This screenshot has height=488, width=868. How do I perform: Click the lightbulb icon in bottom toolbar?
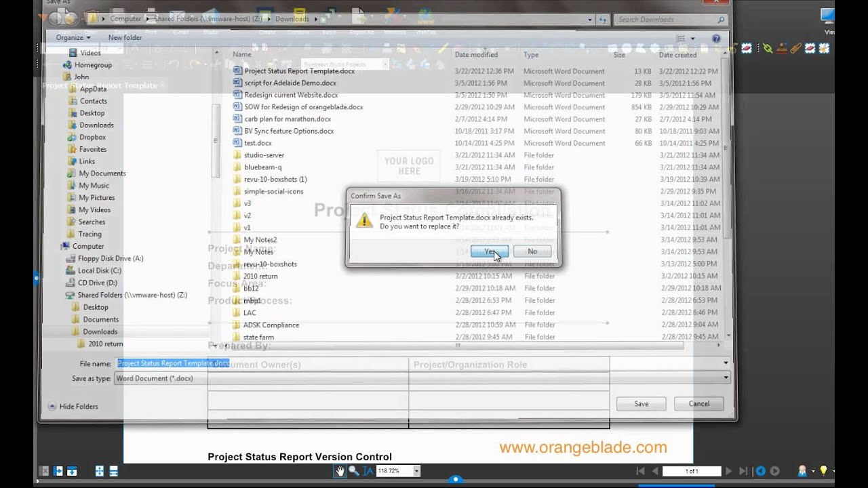[824, 470]
